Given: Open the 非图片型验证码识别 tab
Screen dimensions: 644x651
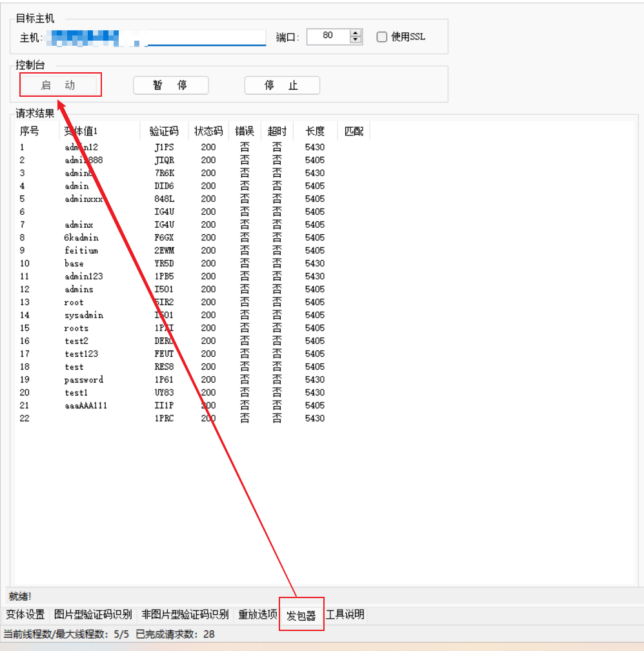Looking at the screenshot, I should [185, 614].
